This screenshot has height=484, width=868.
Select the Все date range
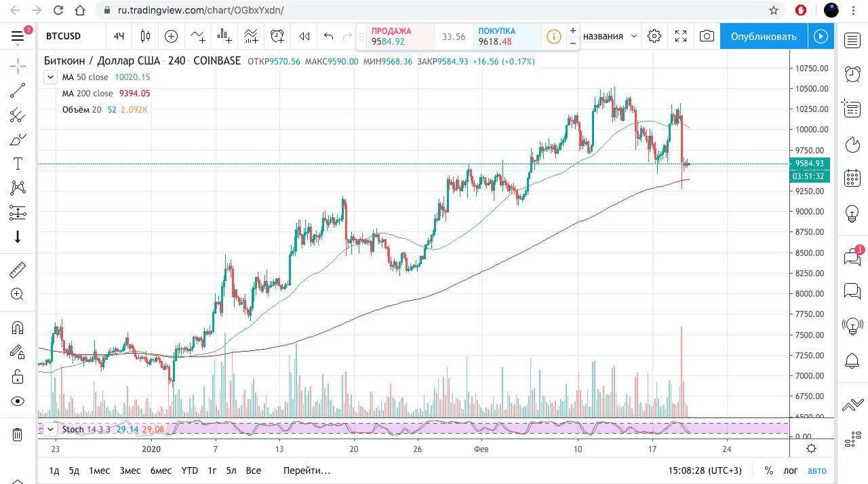[254, 470]
